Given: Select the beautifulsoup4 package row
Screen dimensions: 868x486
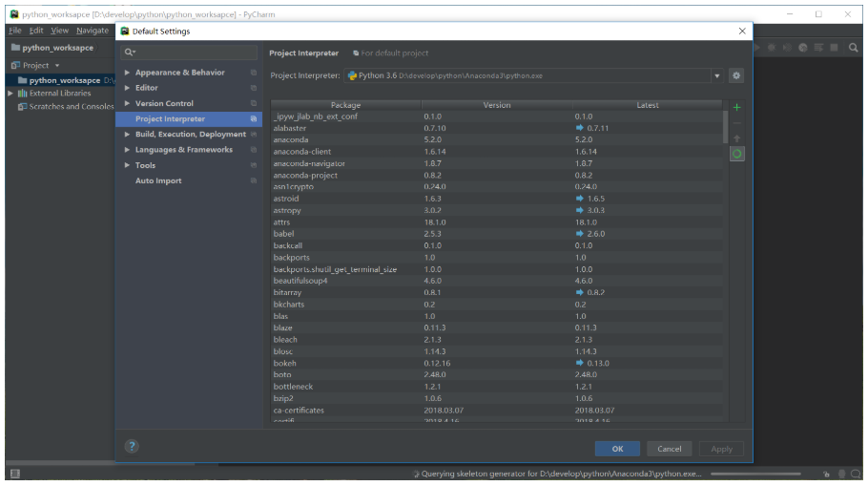Looking at the screenshot, I should tap(497, 281).
